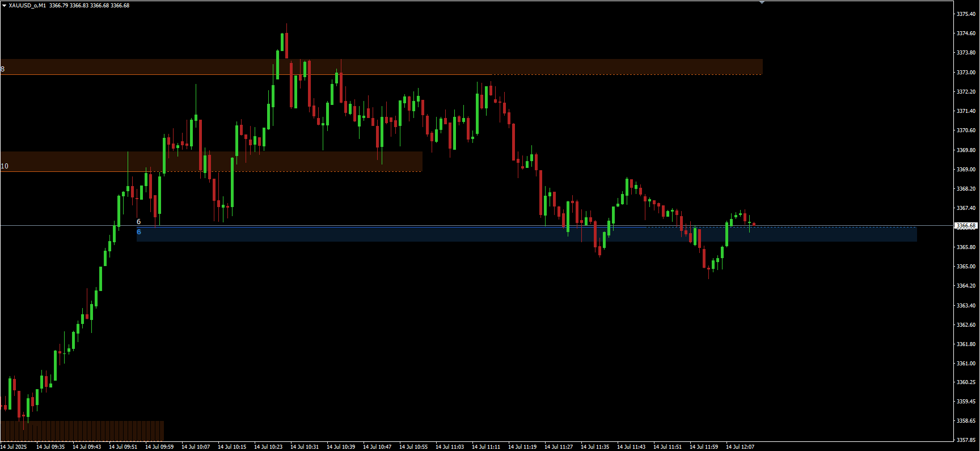Click the 14 Jul 11:03 time axis label
This screenshot has width=980, height=451.
coord(450,447)
